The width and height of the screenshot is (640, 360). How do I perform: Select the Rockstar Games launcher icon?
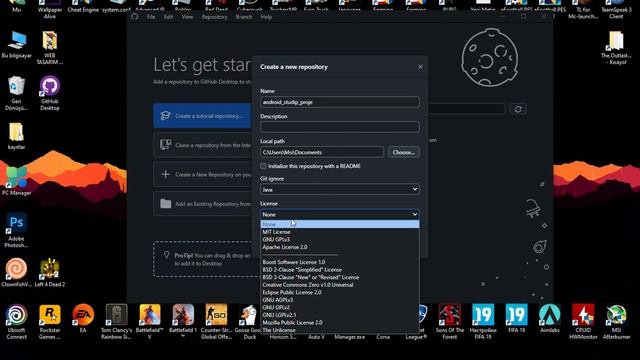coord(50,322)
